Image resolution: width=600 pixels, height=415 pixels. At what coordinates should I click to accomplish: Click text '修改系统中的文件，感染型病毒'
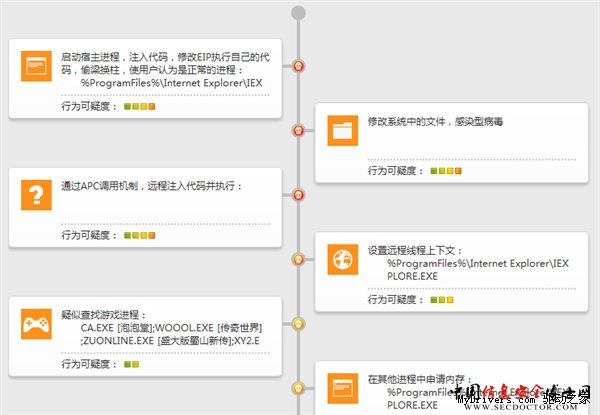435,122
